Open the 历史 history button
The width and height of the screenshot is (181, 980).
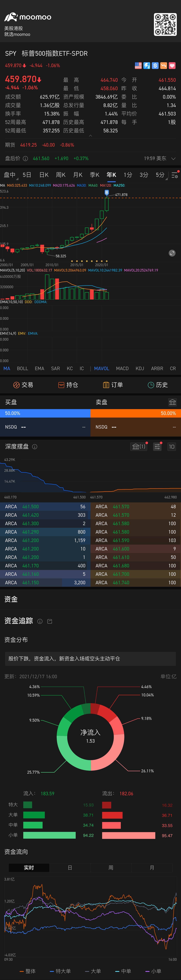[x=158, y=385]
